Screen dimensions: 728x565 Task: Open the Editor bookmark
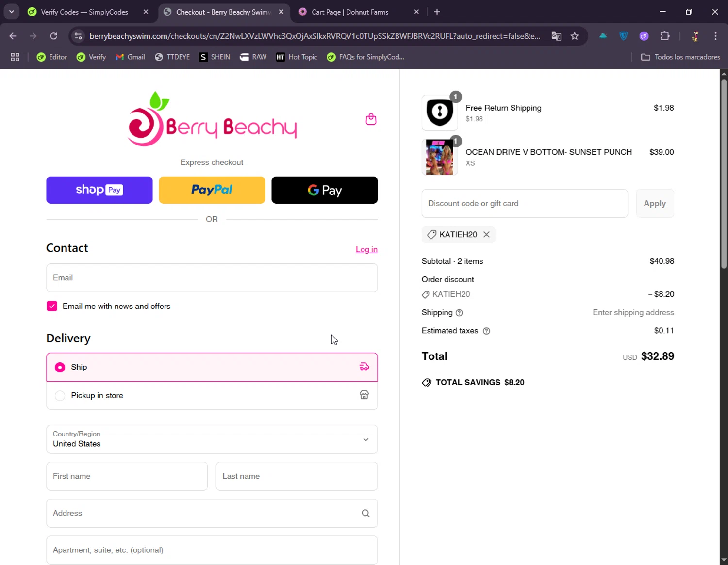click(52, 57)
